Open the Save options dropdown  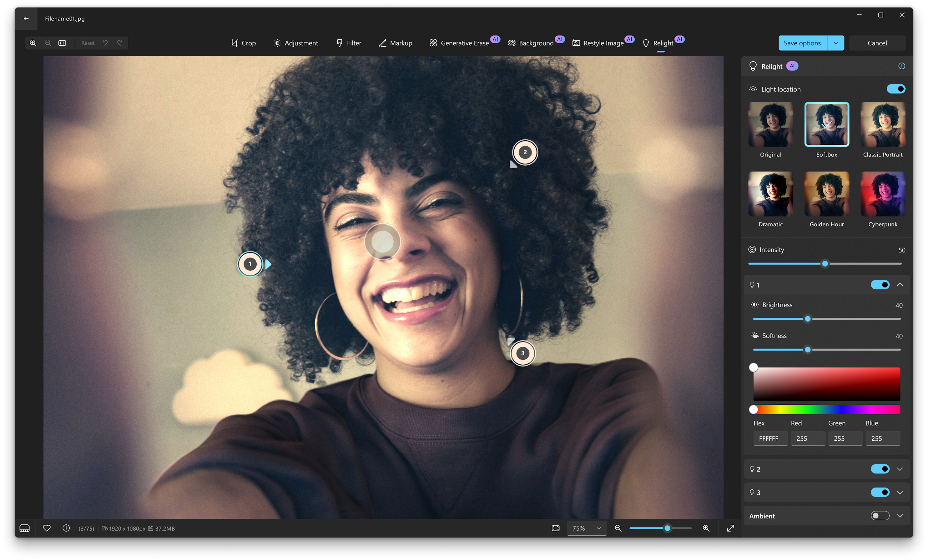(x=836, y=43)
